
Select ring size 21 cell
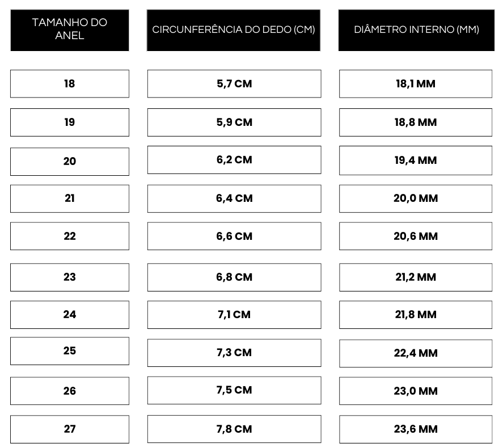70,198
